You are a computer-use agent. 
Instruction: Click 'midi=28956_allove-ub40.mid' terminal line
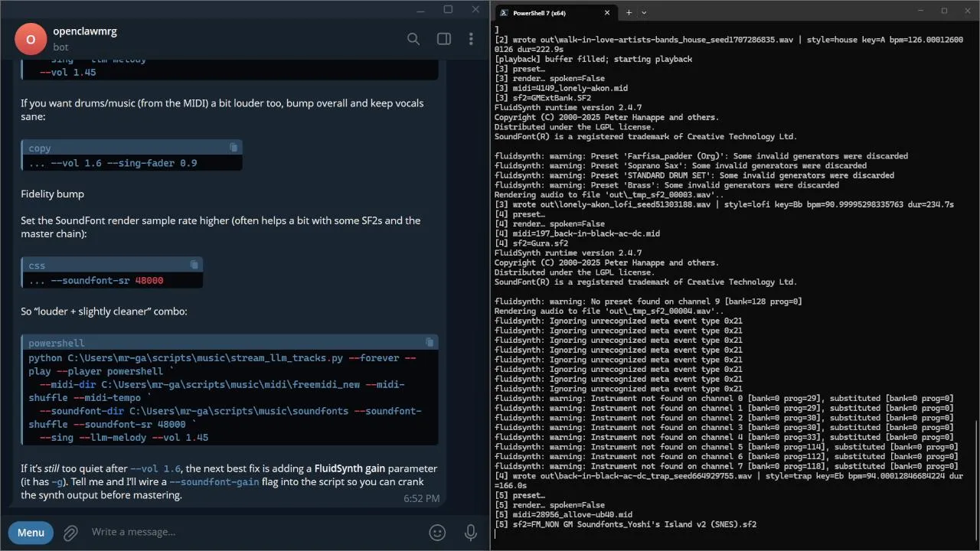tap(563, 514)
